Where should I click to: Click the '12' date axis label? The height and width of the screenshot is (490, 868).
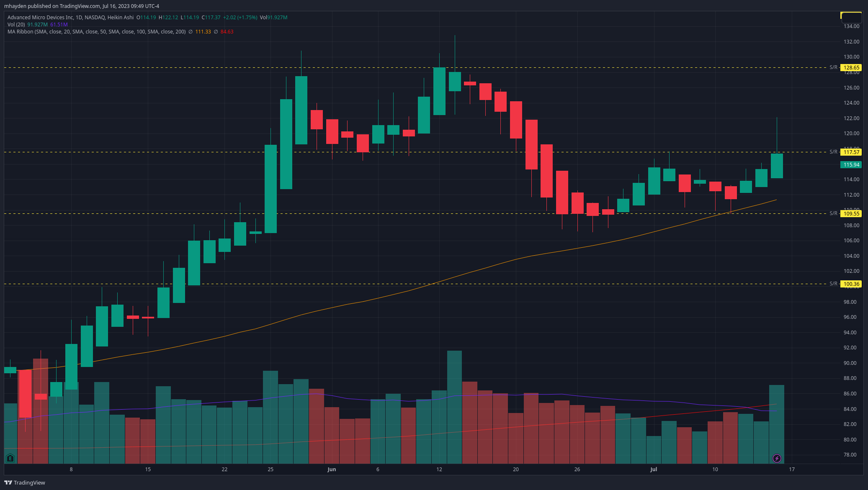[439, 469]
